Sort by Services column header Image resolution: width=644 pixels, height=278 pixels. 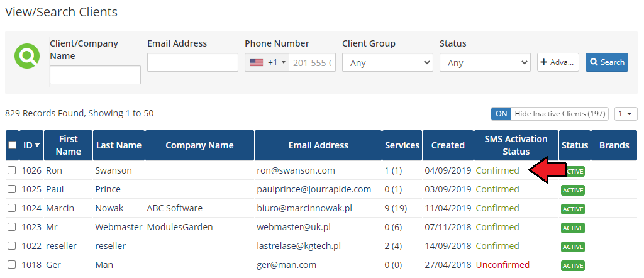pyautogui.click(x=402, y=145)
